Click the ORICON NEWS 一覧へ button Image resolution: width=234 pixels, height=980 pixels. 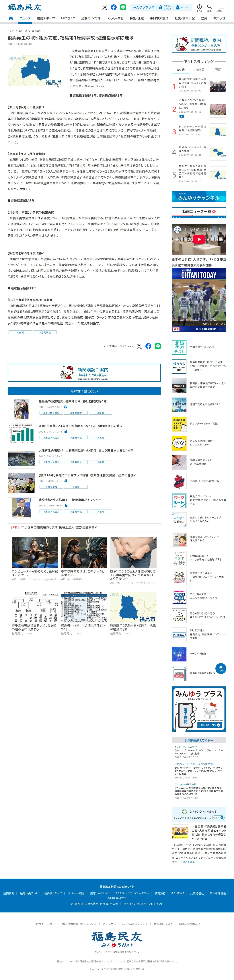[x=218, y=818]
